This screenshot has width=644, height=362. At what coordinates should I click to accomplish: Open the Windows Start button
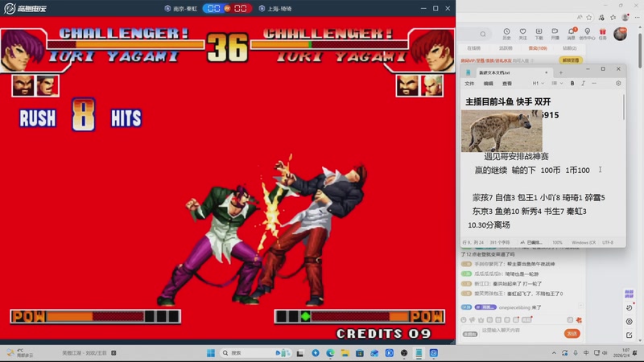coord(211,353)
